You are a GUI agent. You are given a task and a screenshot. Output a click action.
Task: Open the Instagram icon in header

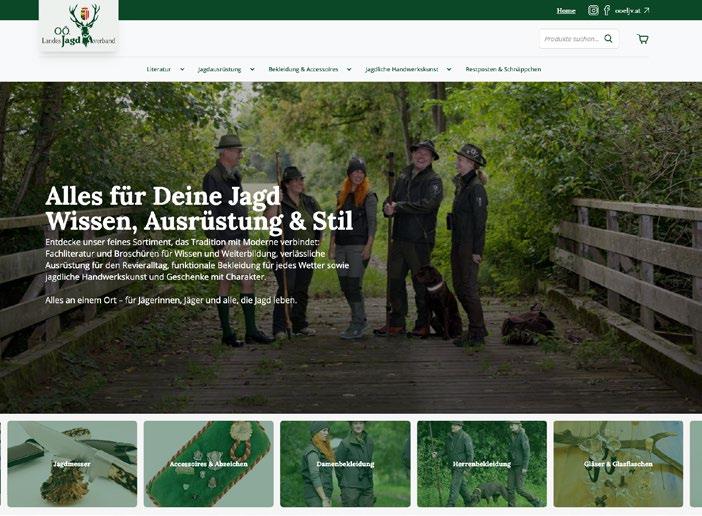[x=593, y=10]
